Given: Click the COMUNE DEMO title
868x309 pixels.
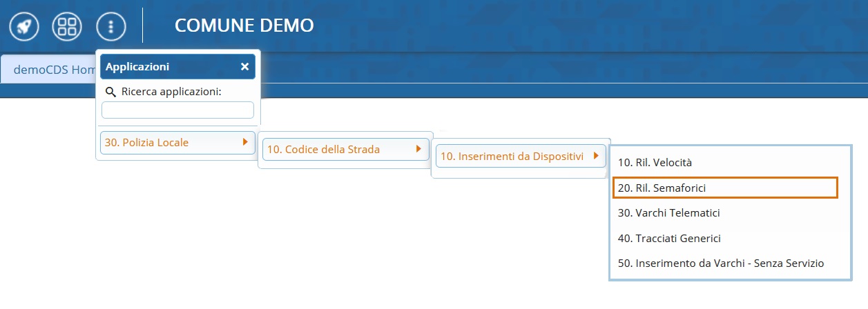Looking at the screenshot, I should coord(244,26).
